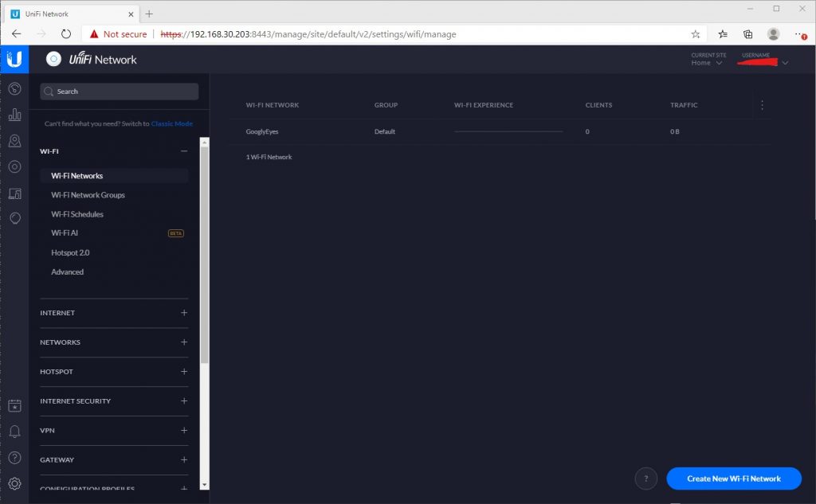Select Wi-Fi Network Groups menu item
The height and width of the screenshot is (504, 816).
click(x=88, y=194)
